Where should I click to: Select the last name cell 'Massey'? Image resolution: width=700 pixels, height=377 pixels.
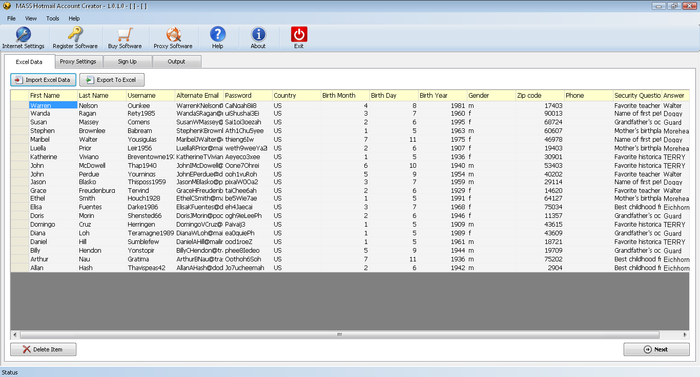tap(102, 122)
